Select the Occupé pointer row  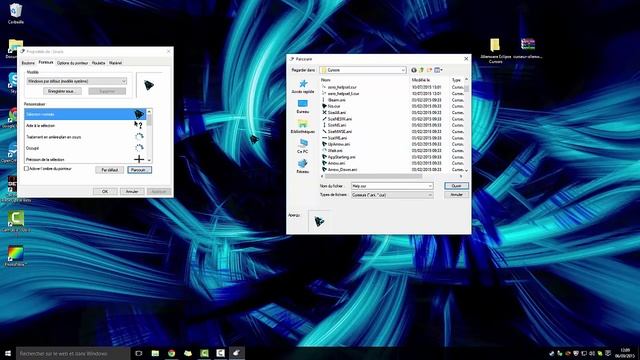85,148
